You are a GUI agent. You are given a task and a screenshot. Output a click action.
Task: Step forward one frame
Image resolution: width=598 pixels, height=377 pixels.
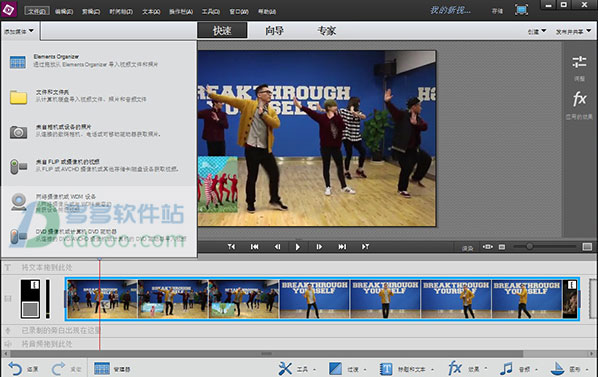click(319, 247)
